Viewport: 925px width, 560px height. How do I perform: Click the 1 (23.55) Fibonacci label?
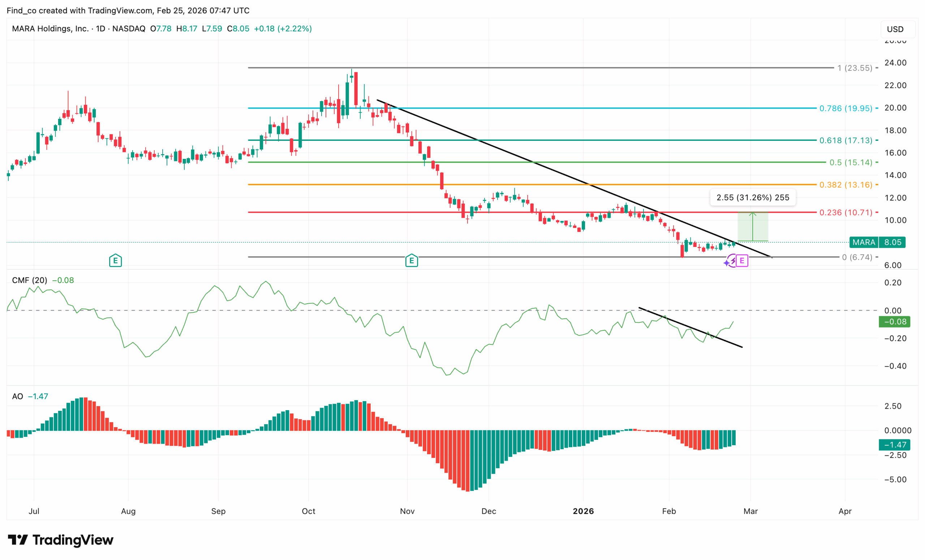[855, 68]
